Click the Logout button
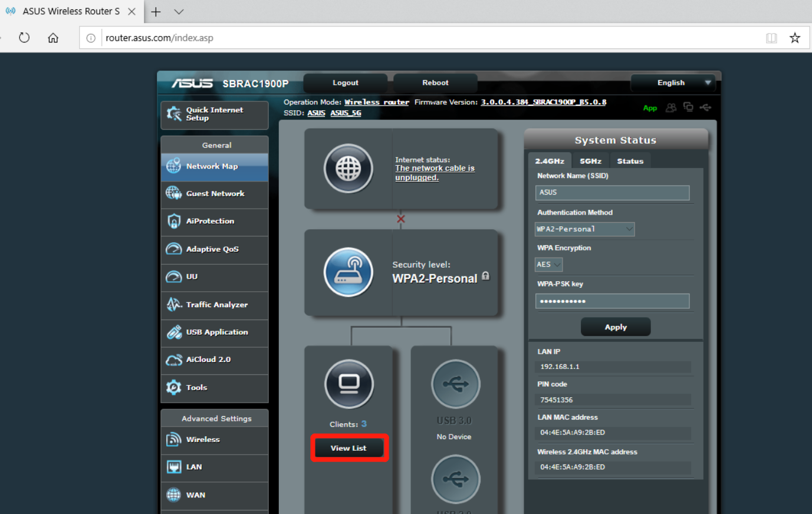 346,83
